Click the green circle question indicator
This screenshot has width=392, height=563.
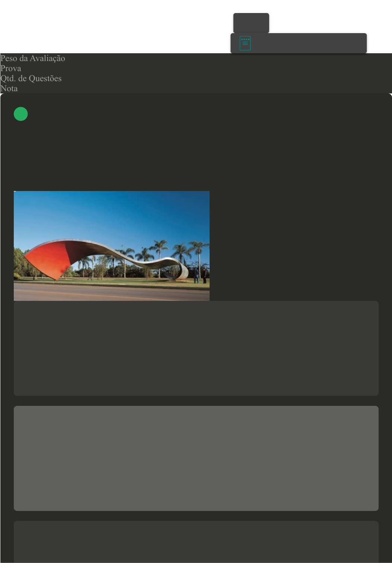coord(21,114)
